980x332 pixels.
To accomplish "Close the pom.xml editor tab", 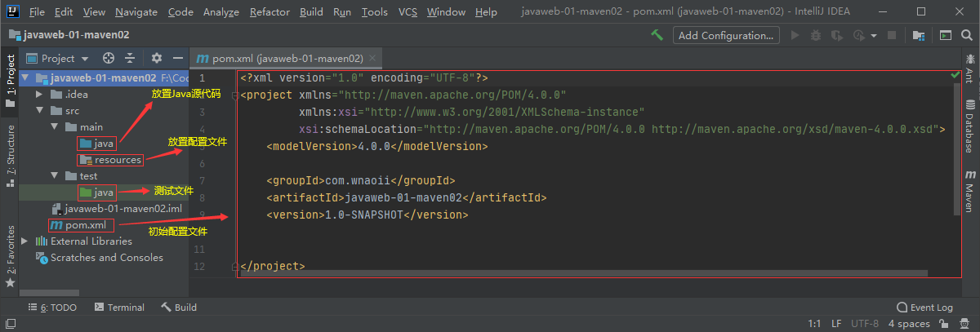I will point(372,59).
